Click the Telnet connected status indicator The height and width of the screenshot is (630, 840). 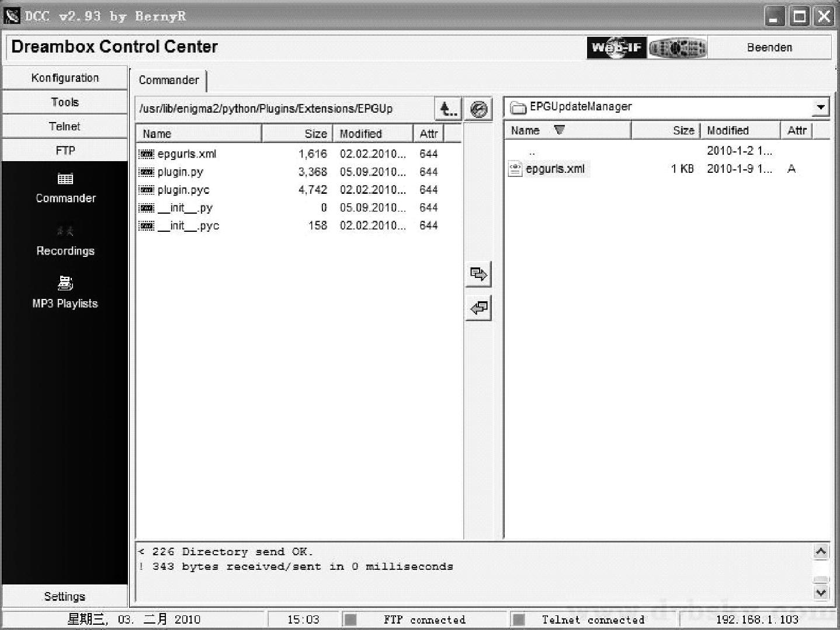tap(518, 620)
